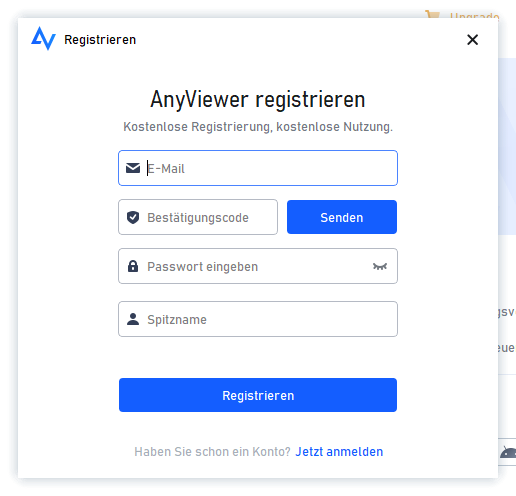
Task: Click the Upgrade label behind the dialog
Action: (474, 15)
